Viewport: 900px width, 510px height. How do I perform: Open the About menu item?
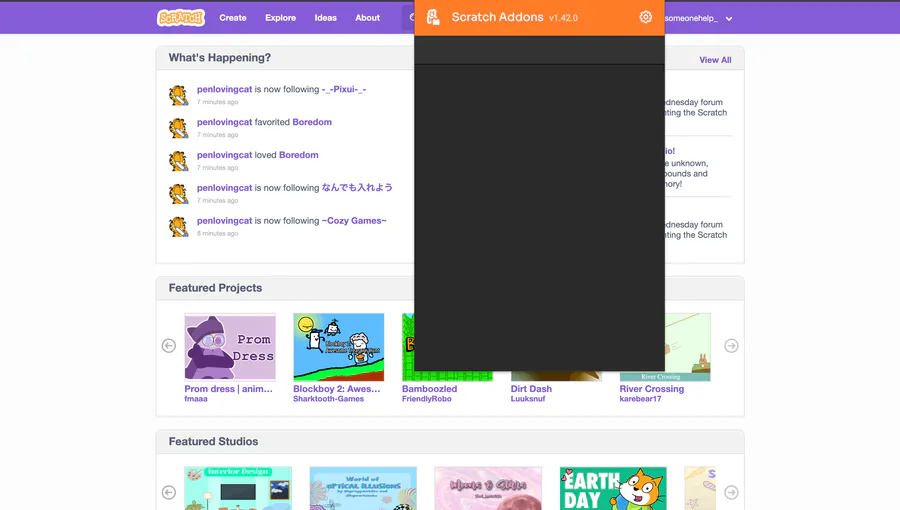[367, 18]
